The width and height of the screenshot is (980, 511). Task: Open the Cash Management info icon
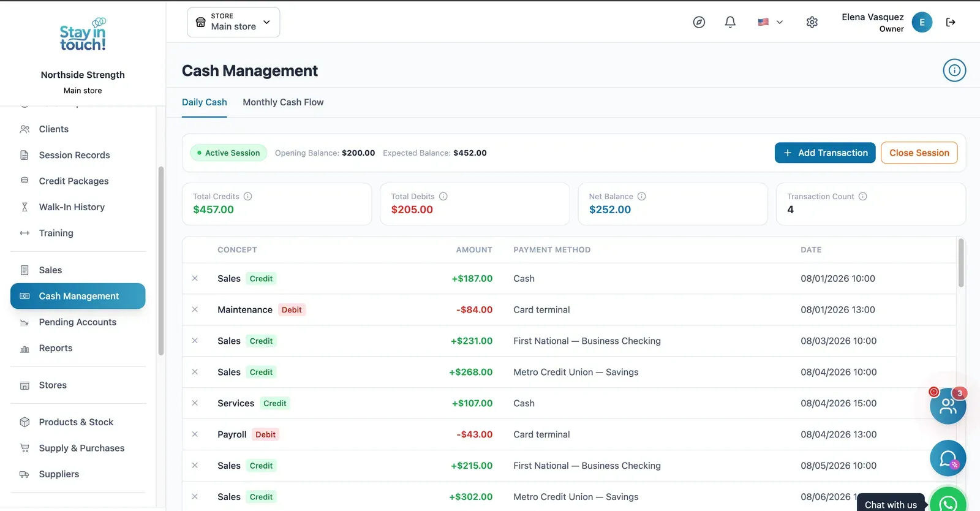pos(954,70)
